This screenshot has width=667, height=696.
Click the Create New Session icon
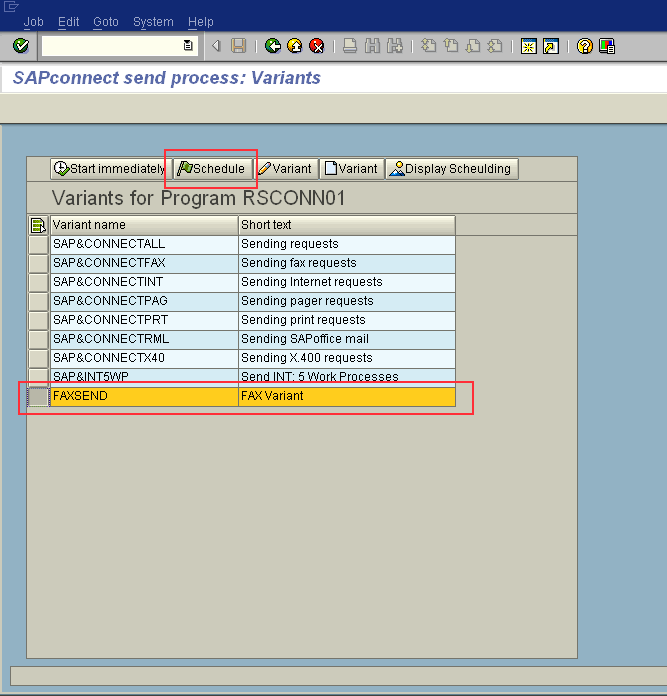(529, 46)
